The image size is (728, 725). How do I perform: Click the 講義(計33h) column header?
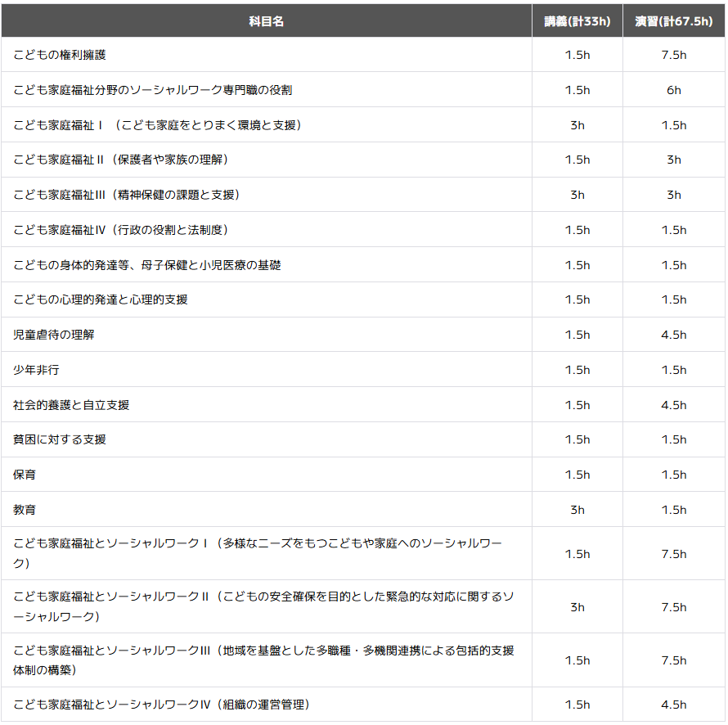point(578,18)
